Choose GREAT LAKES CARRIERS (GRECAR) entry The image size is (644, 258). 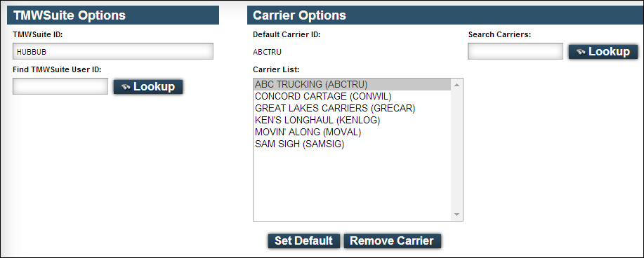pyautogui.click(x=353, y=108)
